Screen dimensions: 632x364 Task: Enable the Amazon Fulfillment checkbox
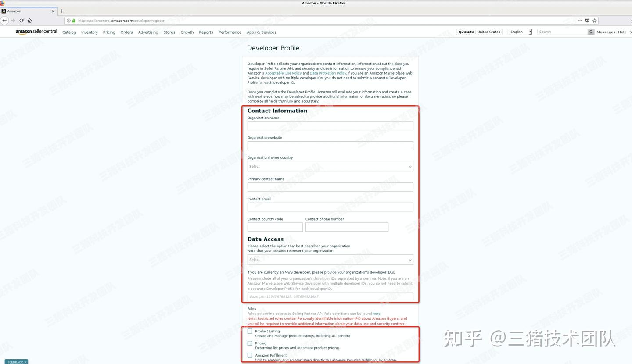tap(250, 355)
